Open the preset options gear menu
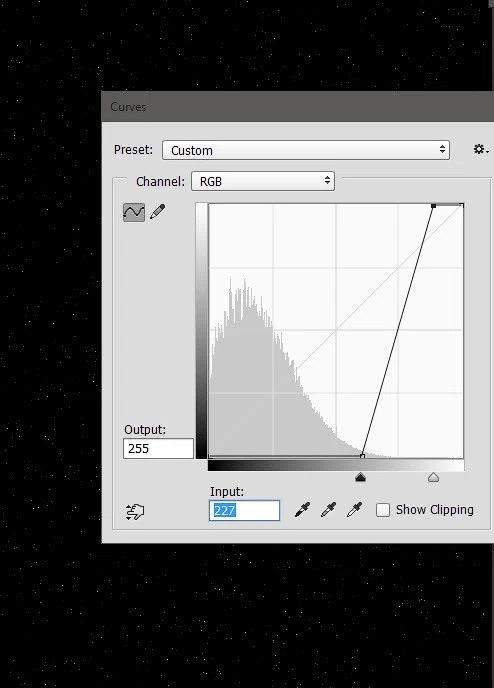This screenshot has width=494, height=688. coord(481,149)
